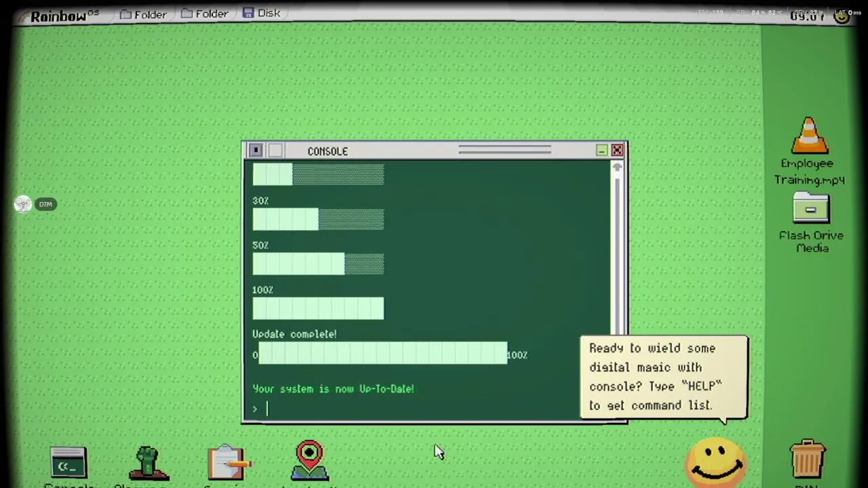Click the HELP hint speech bubble
Image resolution: width=868 pixels, height=488 pixels.
coord(663,377)
